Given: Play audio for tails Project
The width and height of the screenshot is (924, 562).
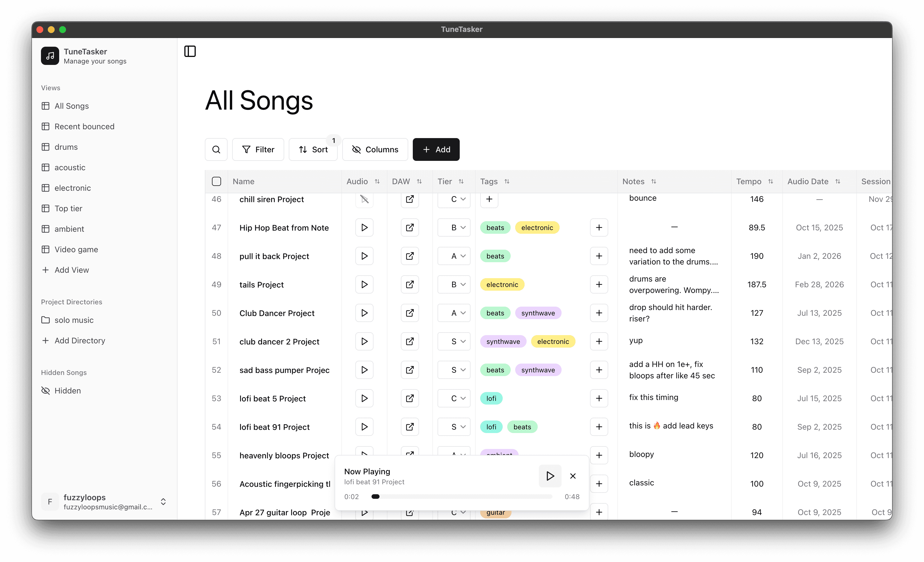Looking at the screenshot, I should tap(364, 284).
